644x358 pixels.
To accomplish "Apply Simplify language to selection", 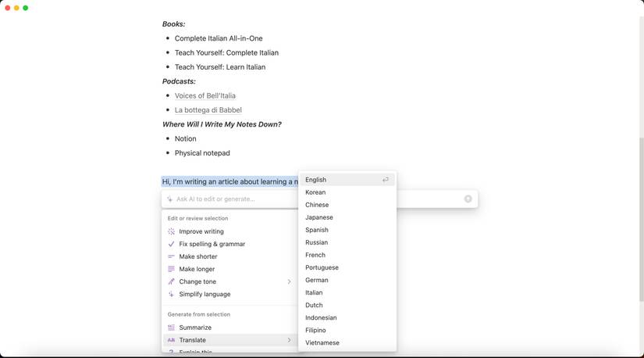I will point(230,294).
